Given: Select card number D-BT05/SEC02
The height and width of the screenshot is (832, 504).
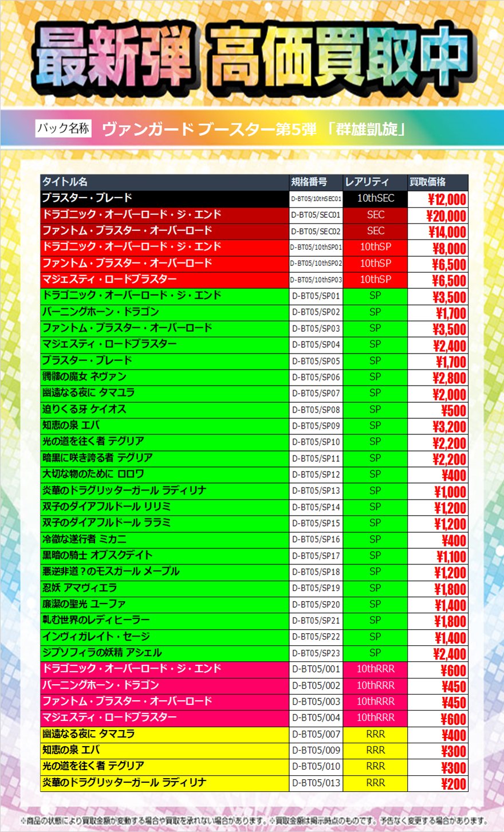Looking at the screenshot, I should click(316, 231).
